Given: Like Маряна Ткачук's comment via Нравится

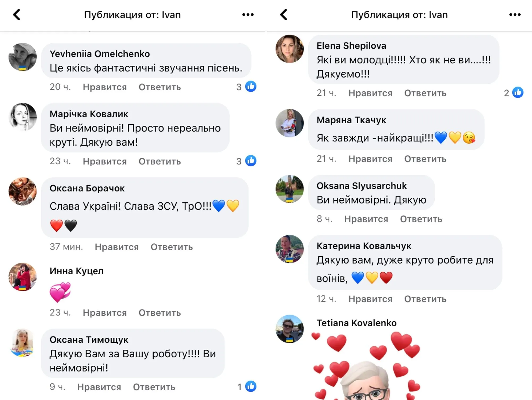Looking at the screenshot, I should 370,159.
